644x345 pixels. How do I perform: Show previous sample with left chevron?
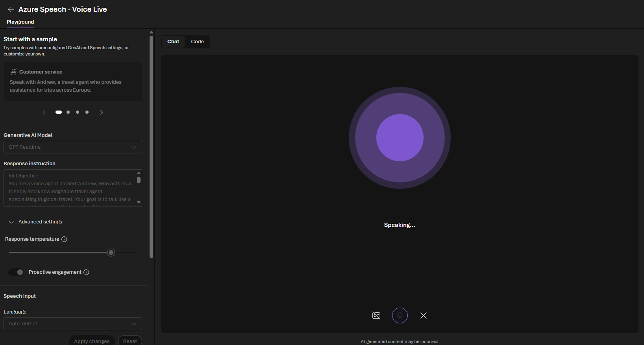point(44,112)
